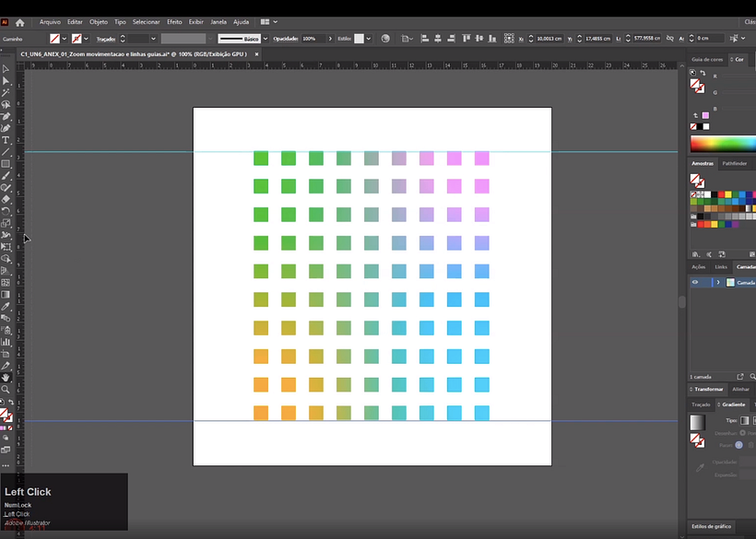Switch to the Pathfinder panel tab
Screen dimensions: 756x539
[734, 163]
